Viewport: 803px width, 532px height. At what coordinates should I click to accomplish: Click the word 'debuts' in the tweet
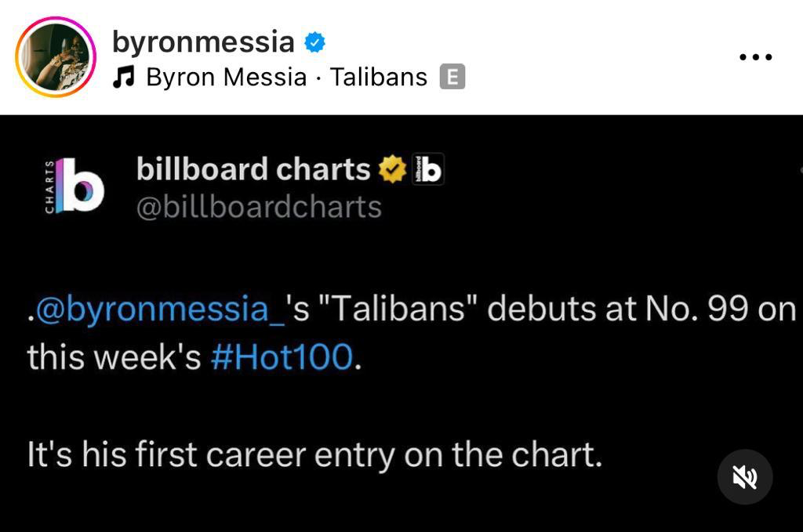[x=532, y=309]
